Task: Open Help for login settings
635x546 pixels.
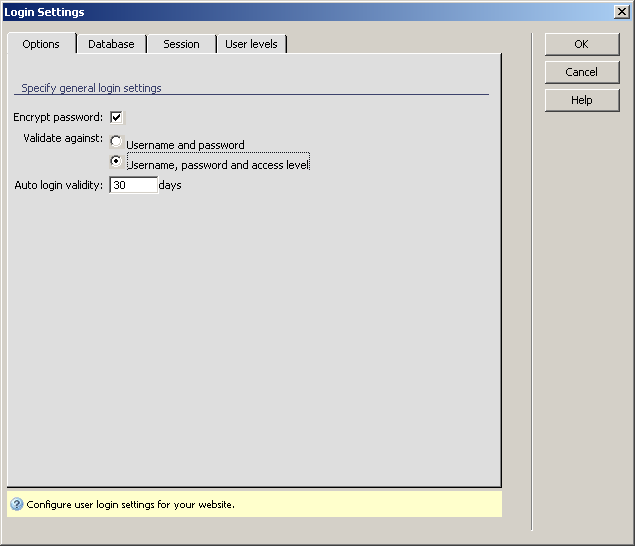Action: tap(581, 100)
